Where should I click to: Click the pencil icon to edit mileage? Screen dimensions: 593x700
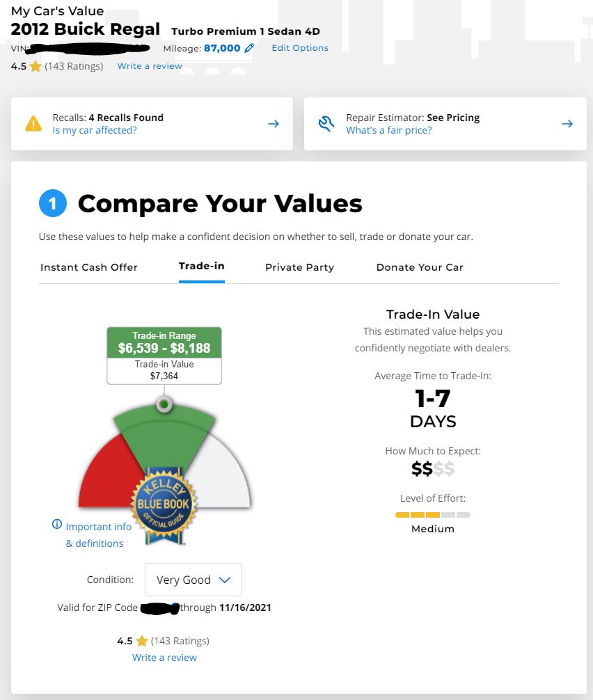coord(250,48)
